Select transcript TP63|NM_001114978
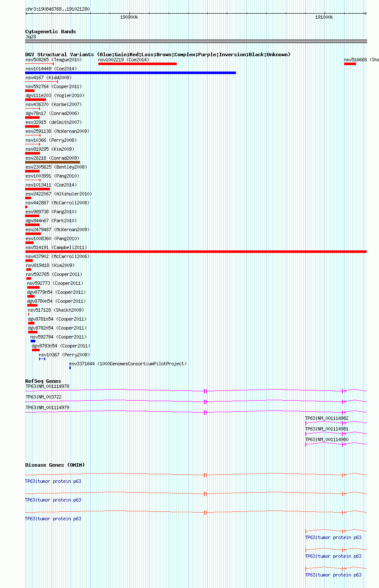The width and height of the screenshot is (379, 588). (x=47, y=387)
